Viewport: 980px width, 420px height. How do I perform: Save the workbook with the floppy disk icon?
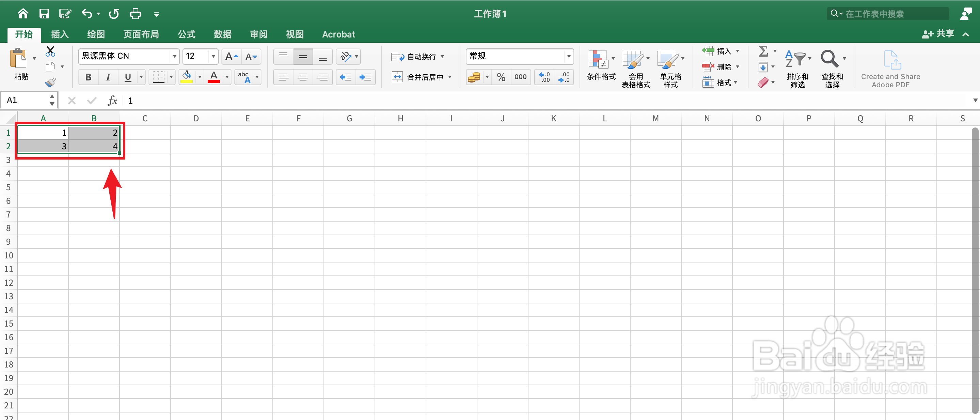(44, 14)
